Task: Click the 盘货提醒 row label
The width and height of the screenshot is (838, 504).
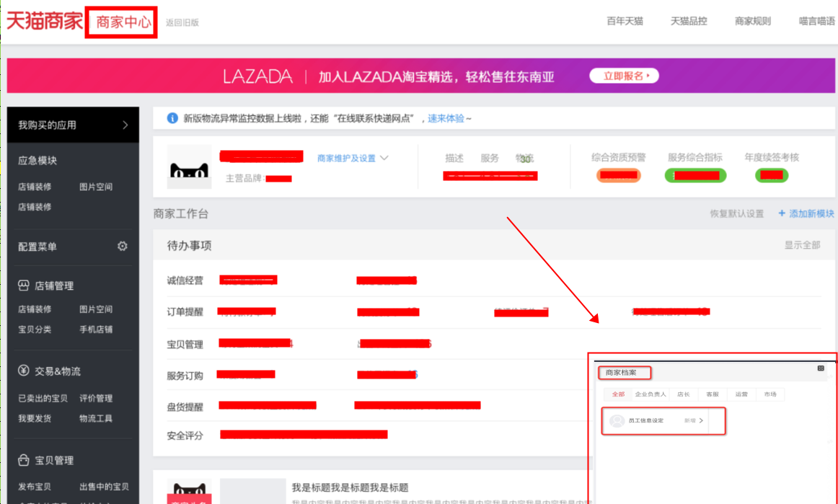Action: (185, 407)
